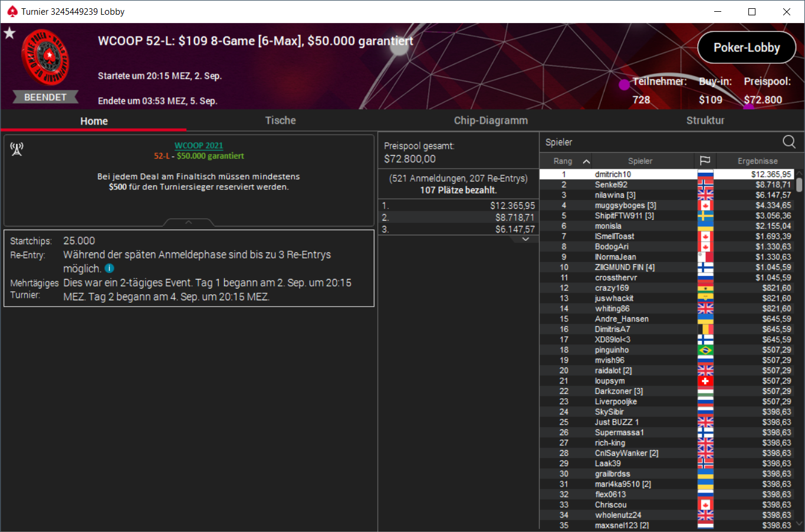This screenshot has width=805, height=532.
Task: Click the Re-Entry info icon
Action: (x=109, y=268)
